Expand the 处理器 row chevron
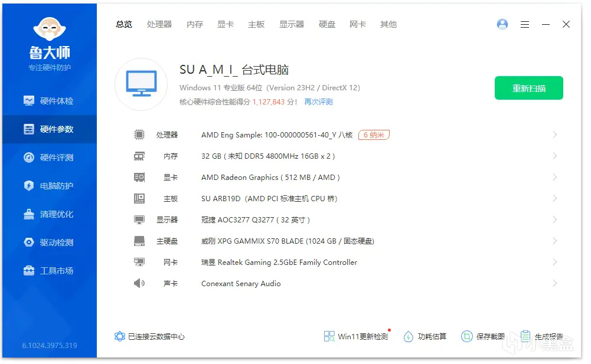591x364 pixels. 554,135
